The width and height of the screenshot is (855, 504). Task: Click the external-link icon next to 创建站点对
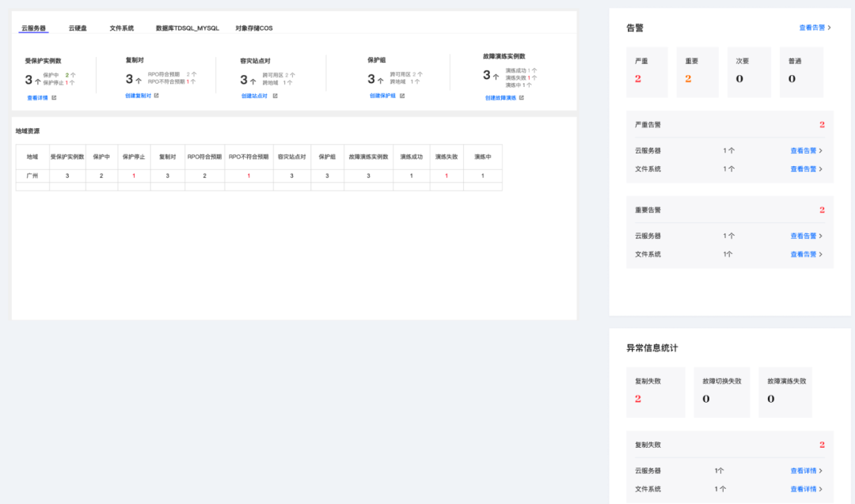point(276,97)
